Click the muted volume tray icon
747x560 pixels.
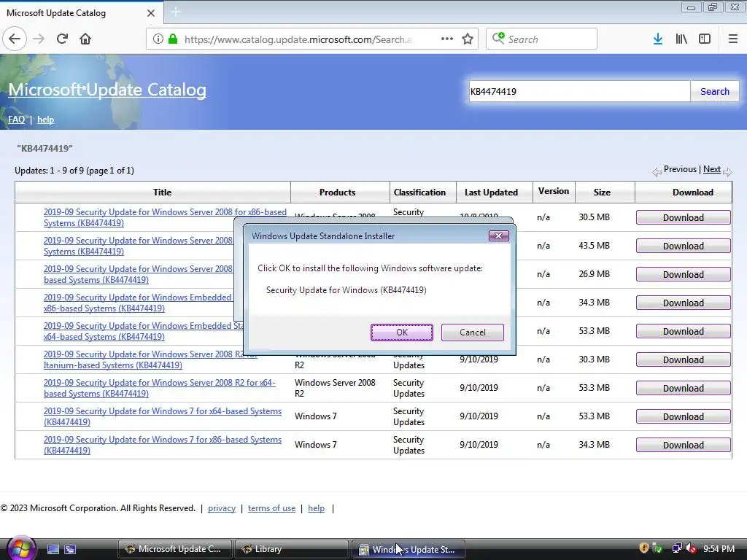(691, 549)
